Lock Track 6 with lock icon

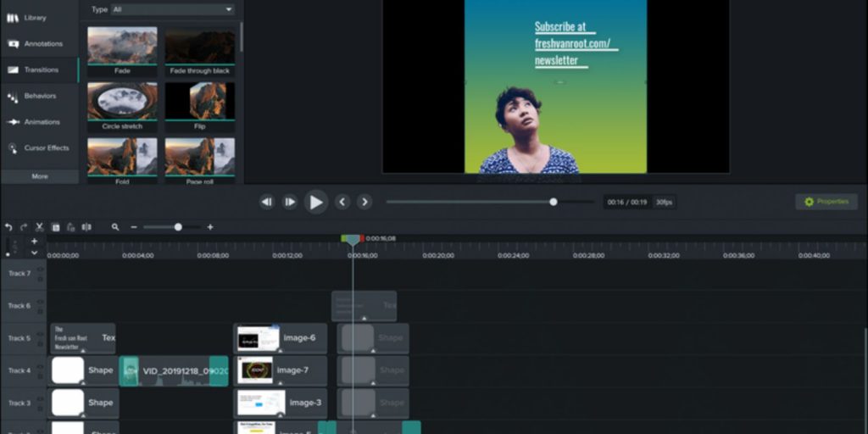41,311
